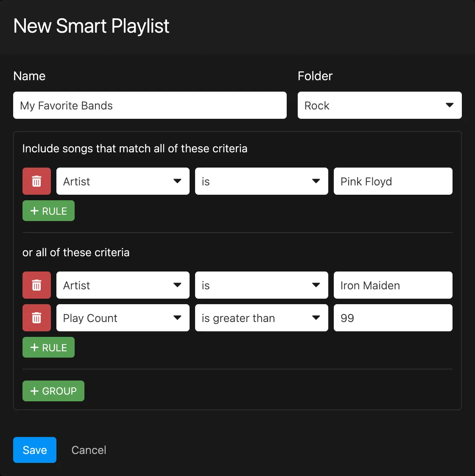This screenshot has height=476, width=475.
Task: Click the plus icon on the GROUP button
Action: tap(34, 391)
